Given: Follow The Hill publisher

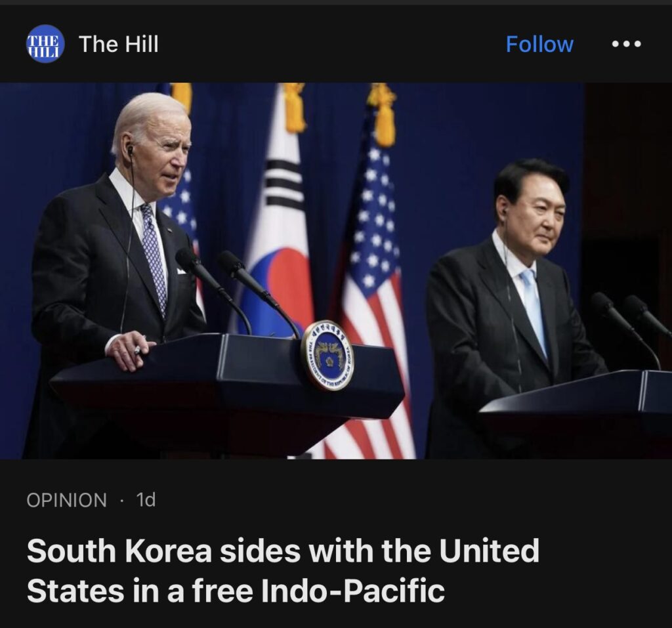Looking at the screenshot, I should point(539,44).
